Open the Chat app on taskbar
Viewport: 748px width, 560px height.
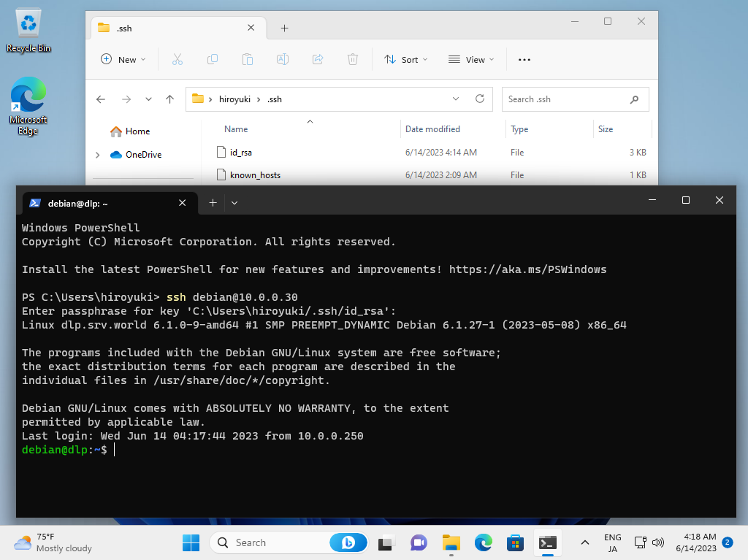pos(419,542)
